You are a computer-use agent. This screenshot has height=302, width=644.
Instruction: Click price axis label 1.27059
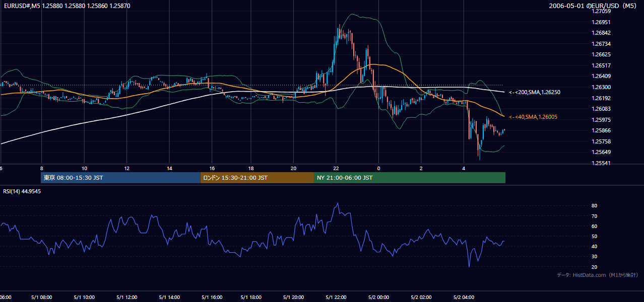coord(601,11)
